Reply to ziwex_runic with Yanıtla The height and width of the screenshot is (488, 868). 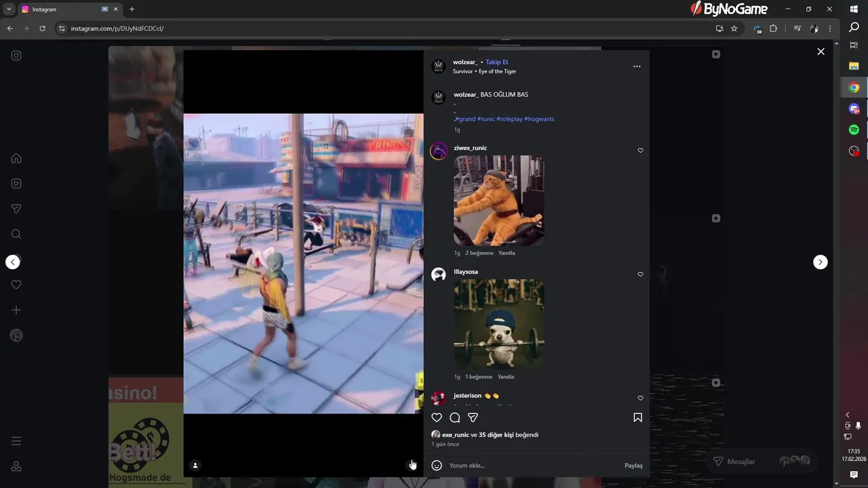point(507,253)
